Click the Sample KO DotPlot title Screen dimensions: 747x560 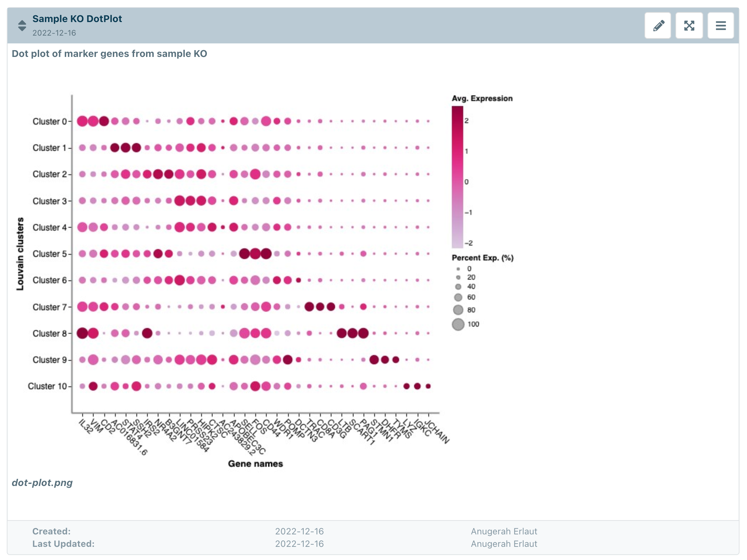click(77, 19)
